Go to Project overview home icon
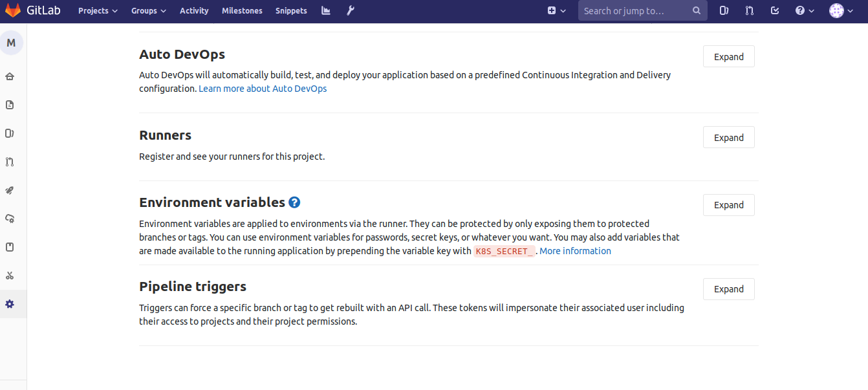 [x=10, y=76]
